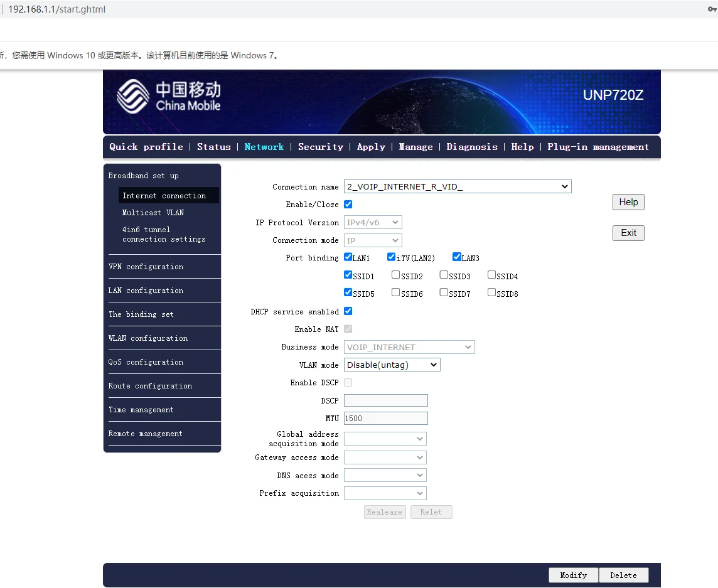Open Multicast VLAN settings
This screenshot has height=588, width=718.
[x=153, y=213]
